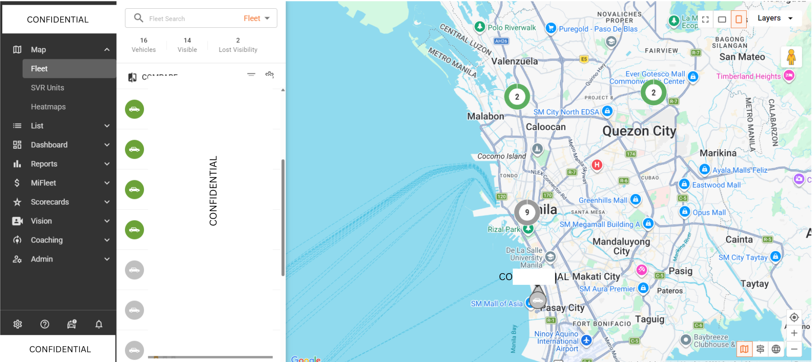Expand the Coaching menu chevron
The width and height of the screenshot is (812, 362).
(107, 240)
